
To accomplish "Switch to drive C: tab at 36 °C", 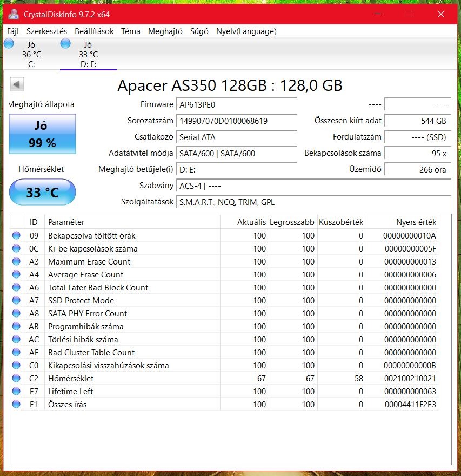I will [31, 54].
